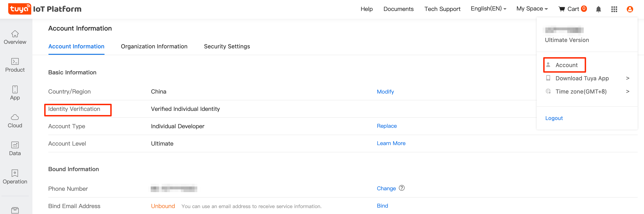The image size is (644, 214).
Task: Open the Overview section in sidebar
Action: pos(15,37)
